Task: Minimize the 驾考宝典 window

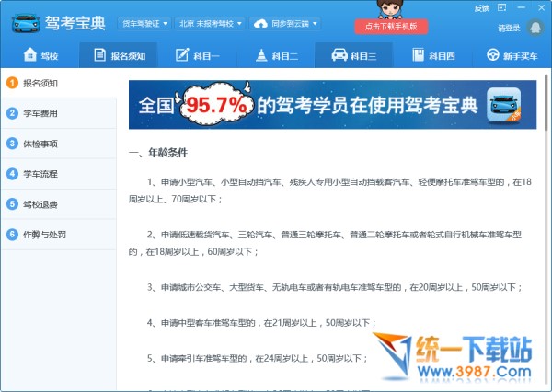Action: 522,7
